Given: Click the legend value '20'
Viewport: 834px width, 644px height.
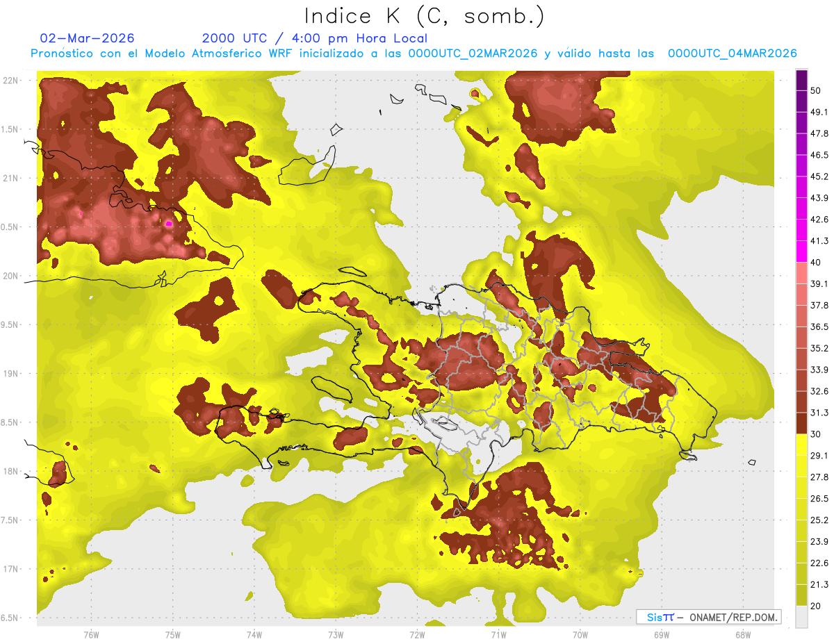Looking at the screenshot, I should pyautogui.click(x=817, y=606).
